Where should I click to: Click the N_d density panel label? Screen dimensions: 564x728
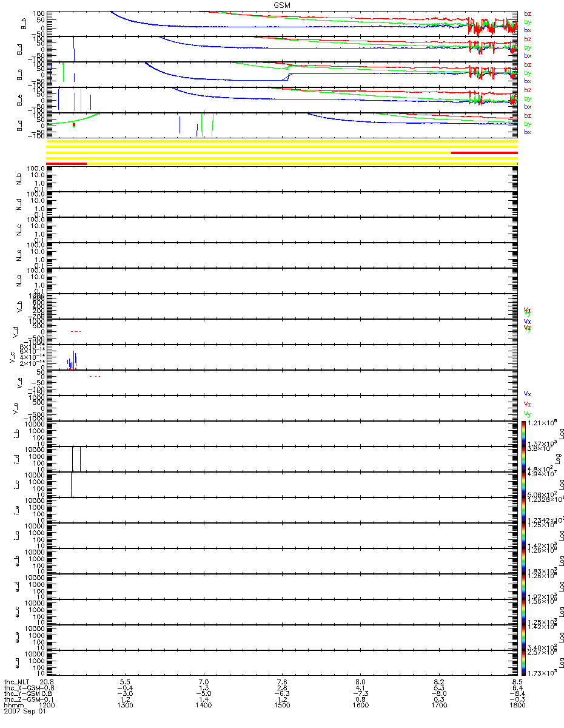click(x=19, y=204)
